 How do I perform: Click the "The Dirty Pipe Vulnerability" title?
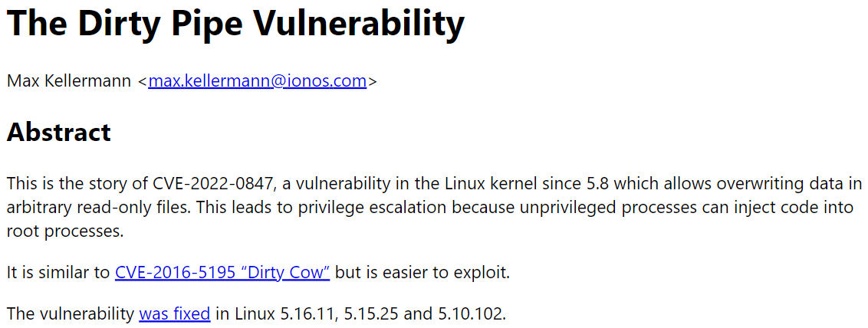[x=235, y=25]
